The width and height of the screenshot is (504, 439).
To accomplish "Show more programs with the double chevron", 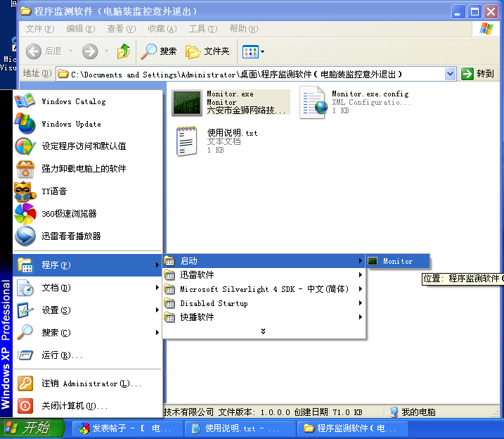I will pos(264,331).
